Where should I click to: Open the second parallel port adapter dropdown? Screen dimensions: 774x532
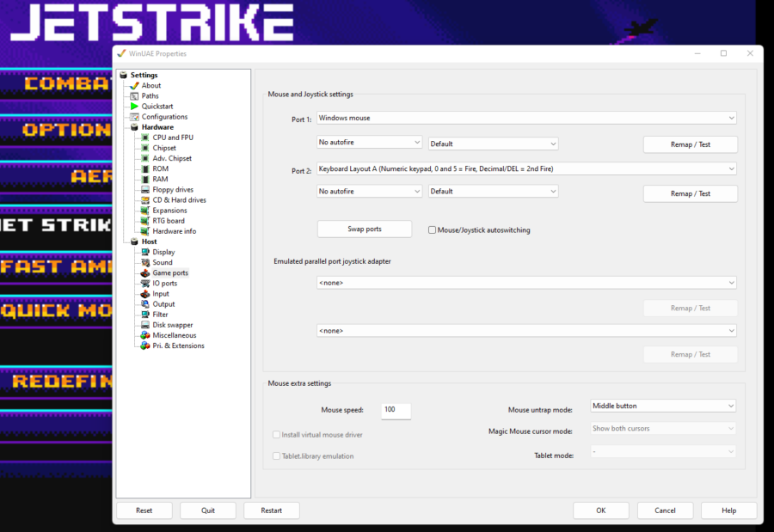tap(526, 331)
